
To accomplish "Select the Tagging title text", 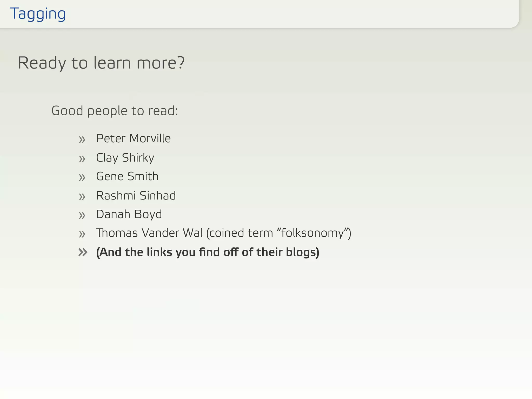I will pyautogui.click(x=38, y=14).
